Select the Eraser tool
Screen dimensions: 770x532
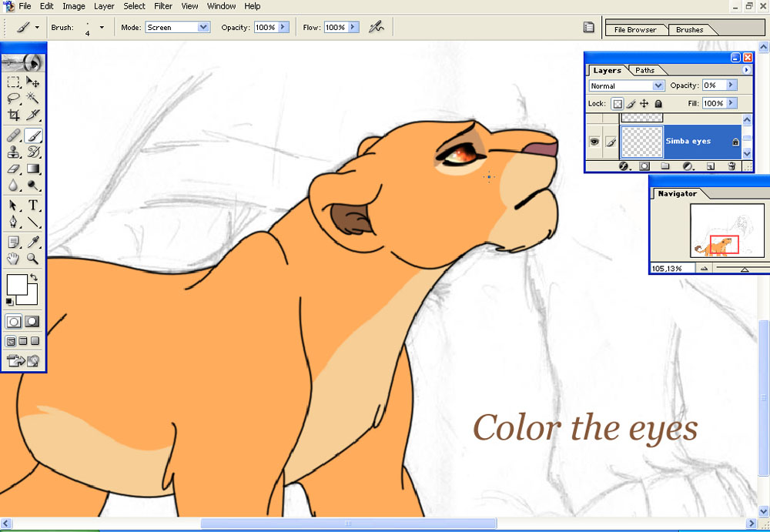(13, 169)
